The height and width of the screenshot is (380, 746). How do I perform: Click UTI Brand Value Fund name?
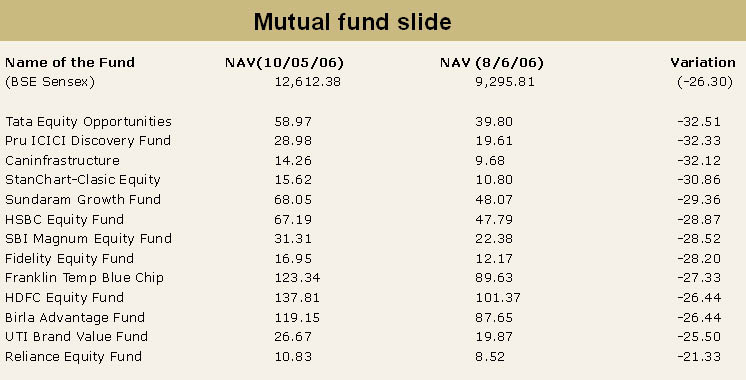(x=76, y=337)
